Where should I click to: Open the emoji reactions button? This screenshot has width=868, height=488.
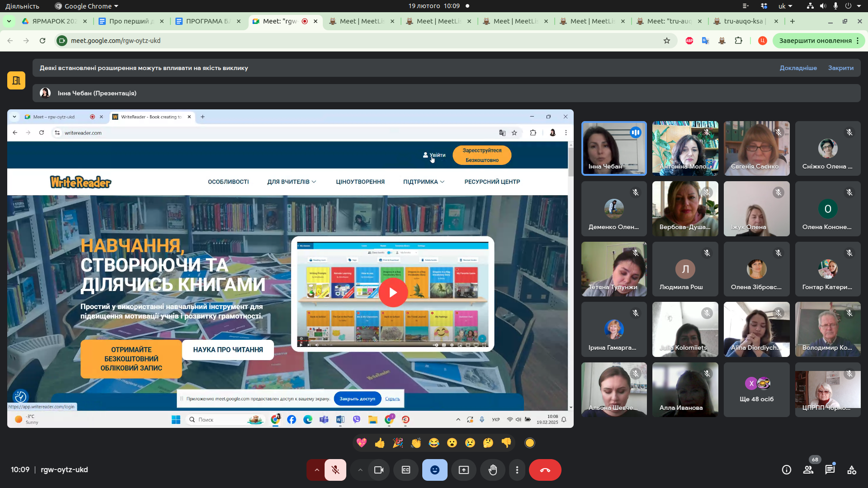pos(435,470)
